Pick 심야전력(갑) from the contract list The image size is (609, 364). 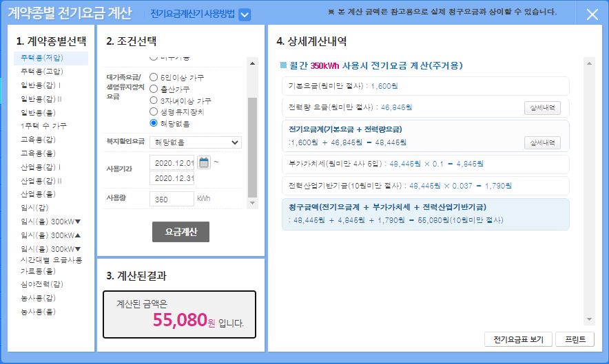coord(42,284)
